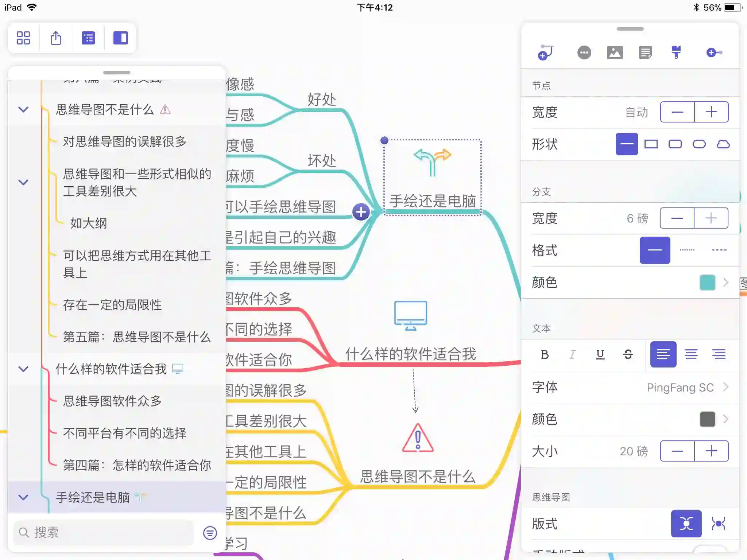This screenshot has width=747, height=560.
Task: Tap the share/export icon
Action: pos(56,38)
